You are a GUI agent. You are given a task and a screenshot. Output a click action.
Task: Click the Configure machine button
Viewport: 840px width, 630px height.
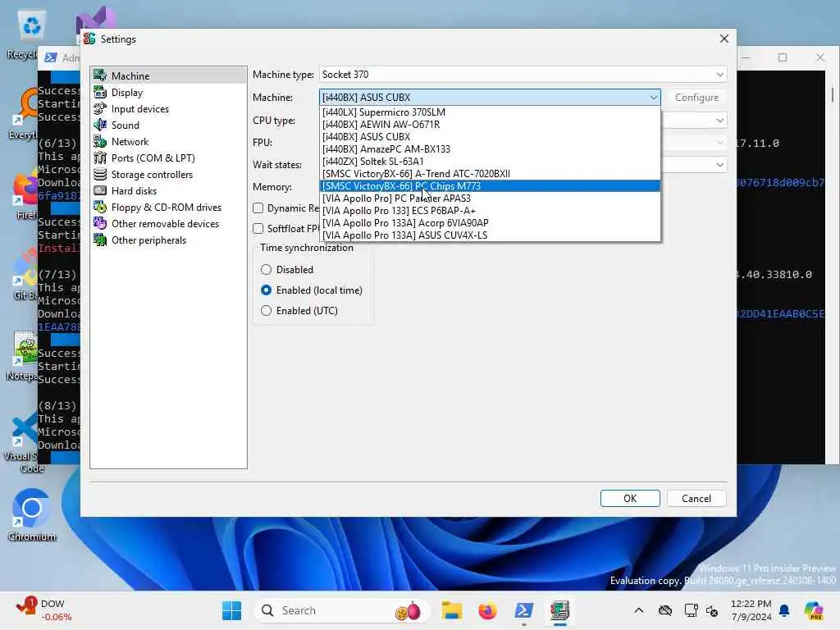(696, 98)
